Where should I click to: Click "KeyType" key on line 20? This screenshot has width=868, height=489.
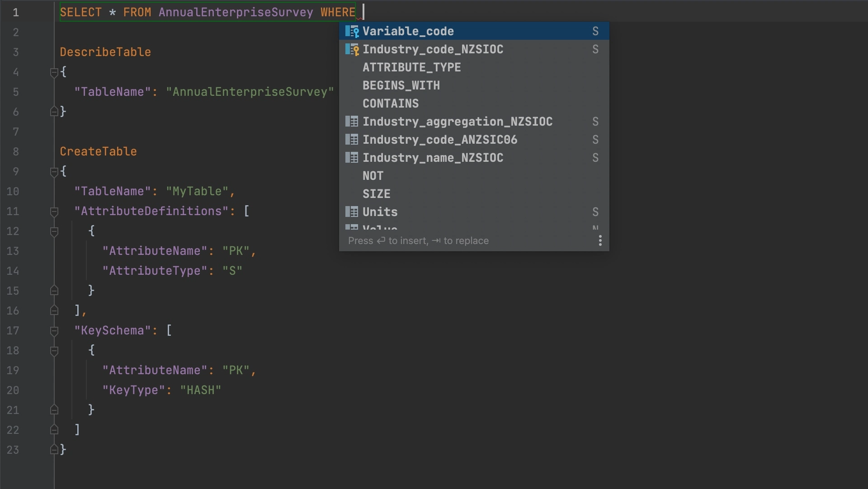[x=133, y=390]
